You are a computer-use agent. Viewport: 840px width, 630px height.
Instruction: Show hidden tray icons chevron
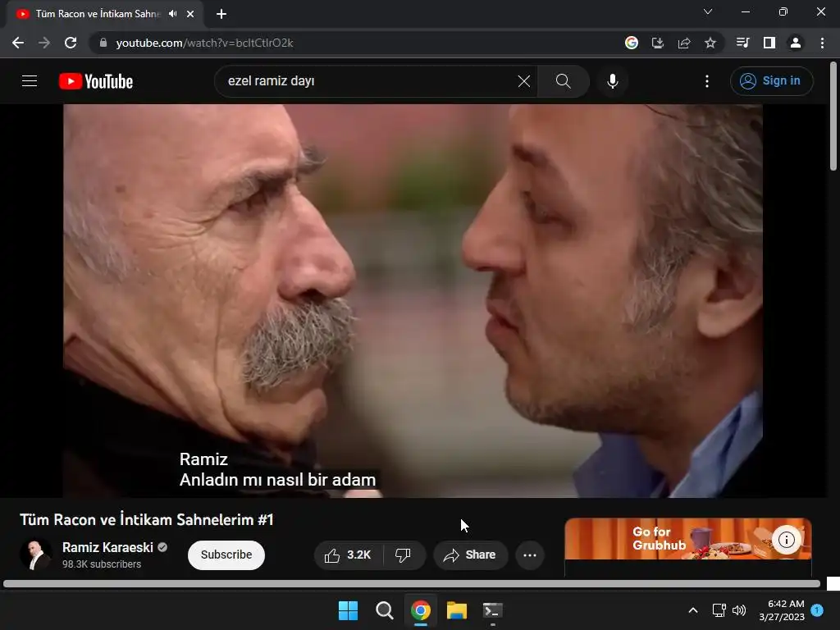692,610
